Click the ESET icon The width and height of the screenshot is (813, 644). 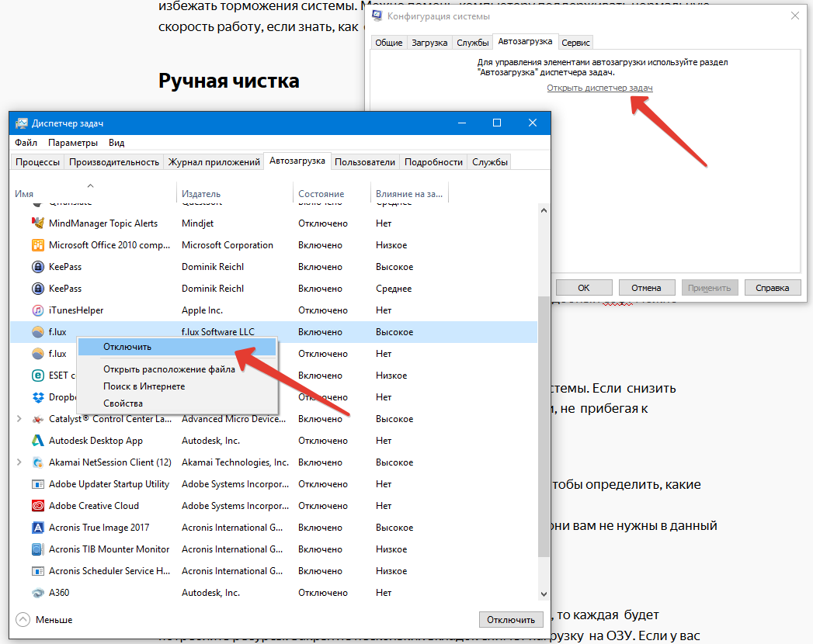(x=38, y=376)
